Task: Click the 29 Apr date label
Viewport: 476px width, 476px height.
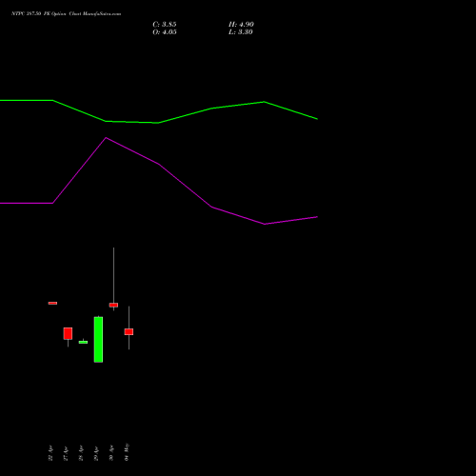Action: pos(96,453)
